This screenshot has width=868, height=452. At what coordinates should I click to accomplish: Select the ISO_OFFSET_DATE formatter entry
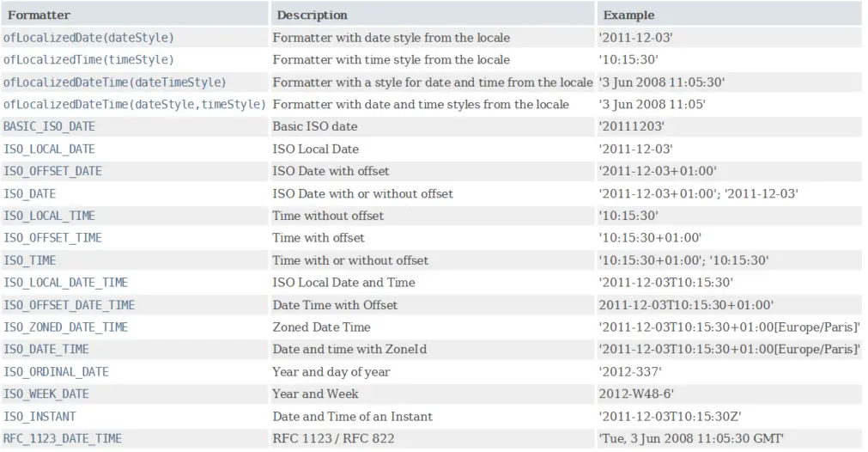click(52, 172)
